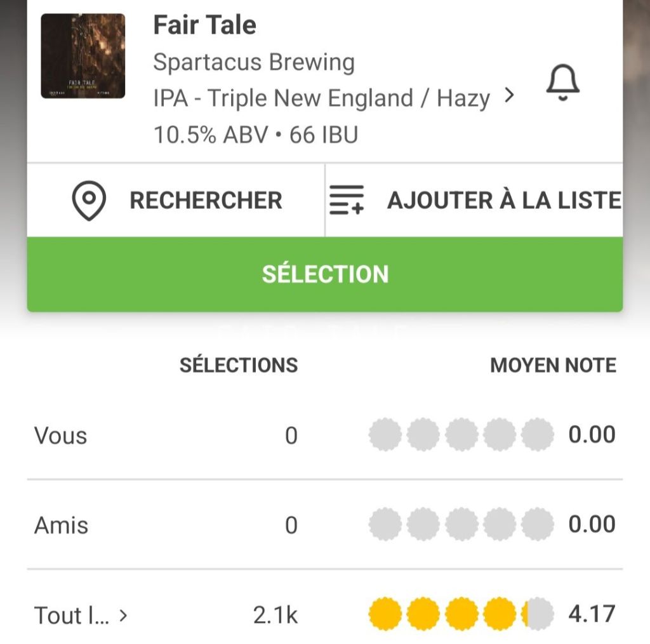Open the Spartacus Brewing brewery link
The width and height of the screenshot is (650, 644).
click(254, 62)
